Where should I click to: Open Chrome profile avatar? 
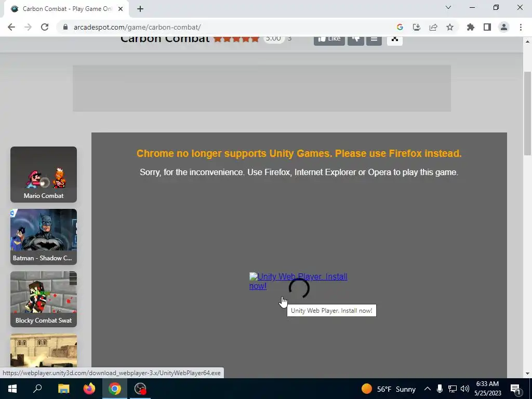click(504, 27)
